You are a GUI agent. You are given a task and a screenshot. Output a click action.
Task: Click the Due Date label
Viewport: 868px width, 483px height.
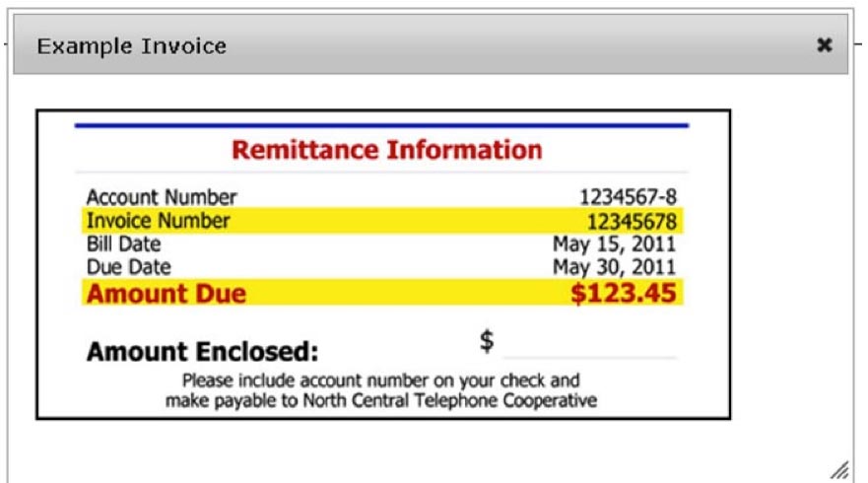pyautogui.click(x=128, y=267)
